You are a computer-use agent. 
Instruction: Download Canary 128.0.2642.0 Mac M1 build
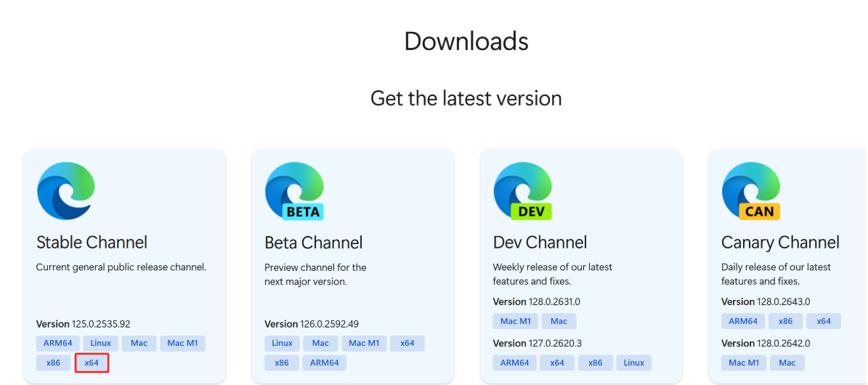click(x=744, y=362)
